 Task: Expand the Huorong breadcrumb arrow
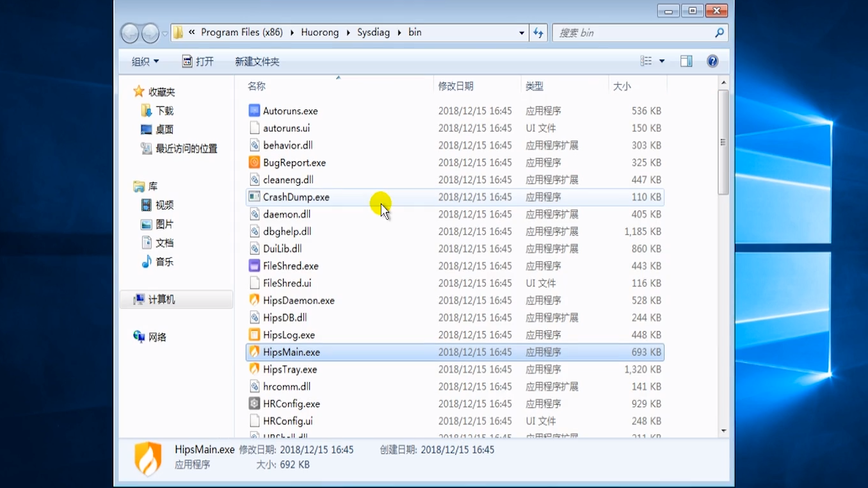pos(348,33)
